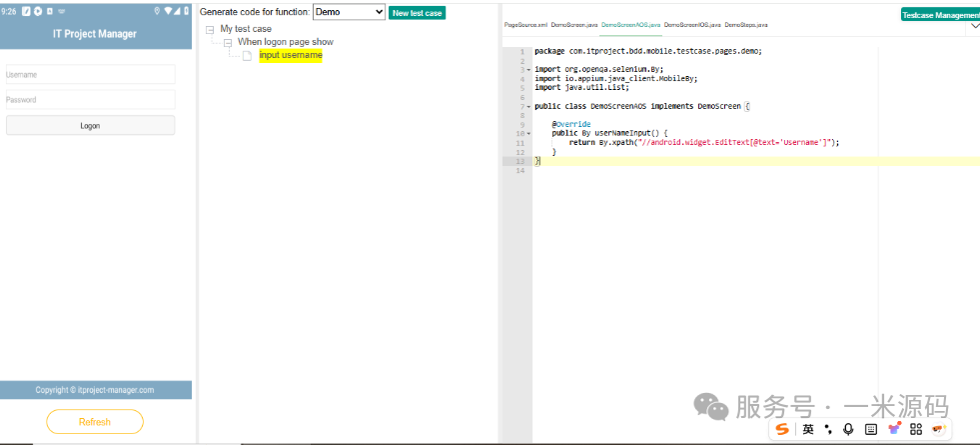Select the input username tree item

click(x=291, y=55)
